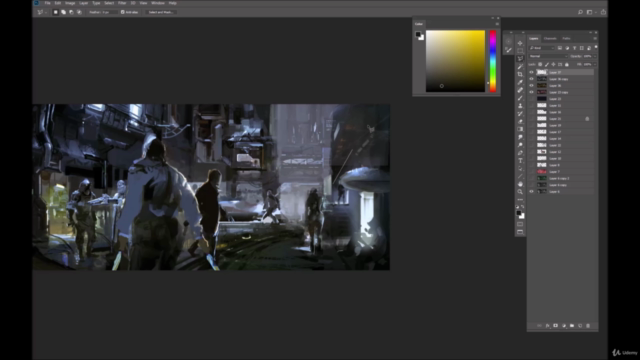Open the Opacity slider dropdown arrow

(x=595, y=56)
